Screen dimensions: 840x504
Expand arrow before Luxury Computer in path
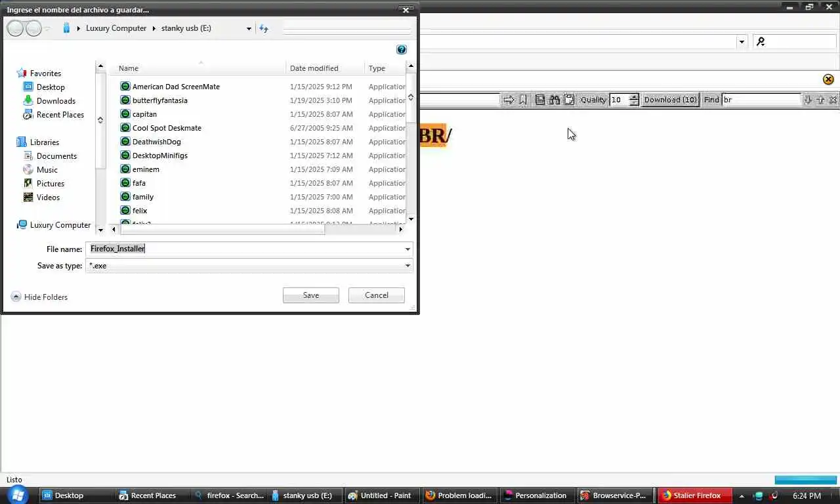(79, 29)
